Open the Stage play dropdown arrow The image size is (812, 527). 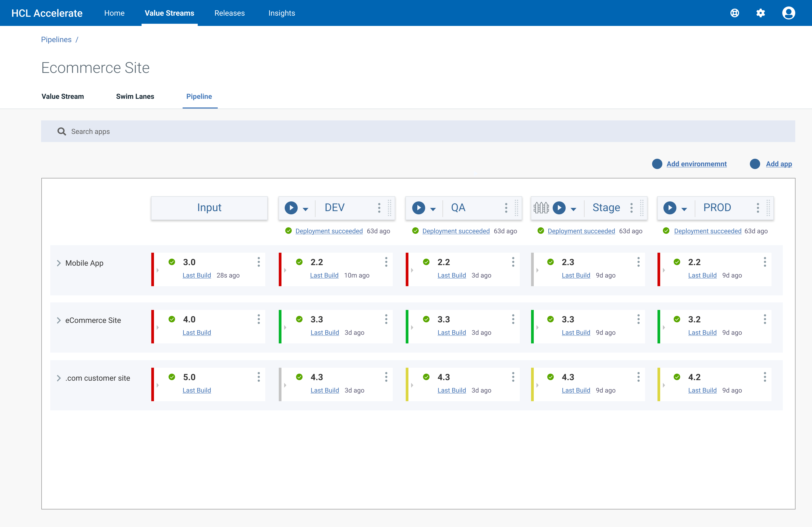573,209
